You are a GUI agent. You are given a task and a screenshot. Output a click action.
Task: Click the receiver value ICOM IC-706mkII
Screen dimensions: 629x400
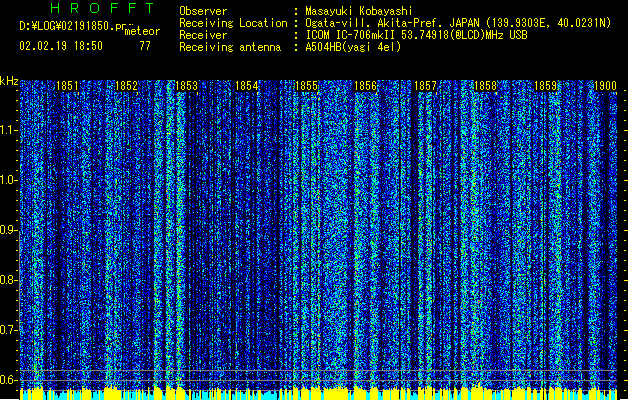(x=351, y=35)
